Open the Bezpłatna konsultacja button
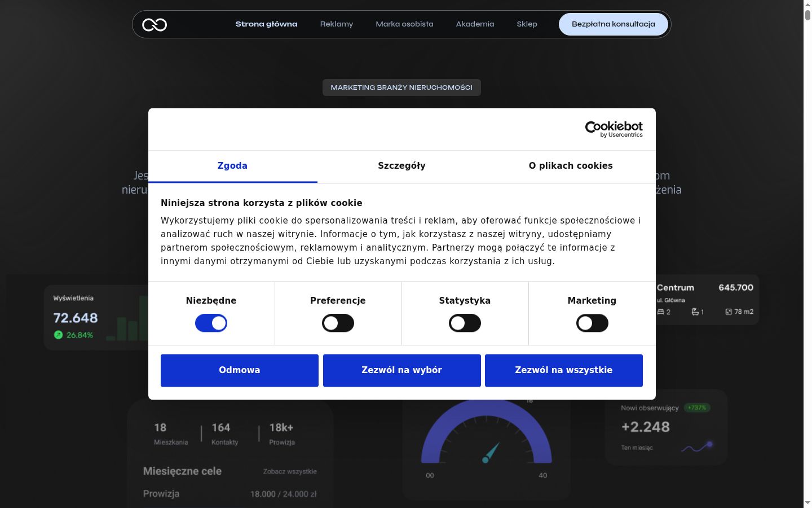 tap(614, 24)
